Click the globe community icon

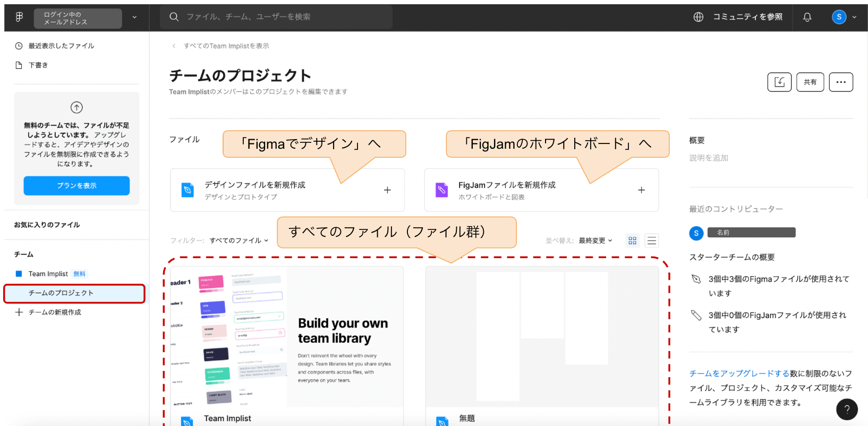[x=699, y=17]
